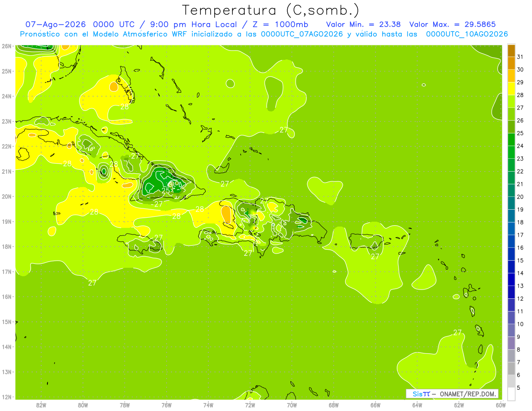Click the color bar label "5"
This screenshot has width=532, height=411.
tap(519, 388)
